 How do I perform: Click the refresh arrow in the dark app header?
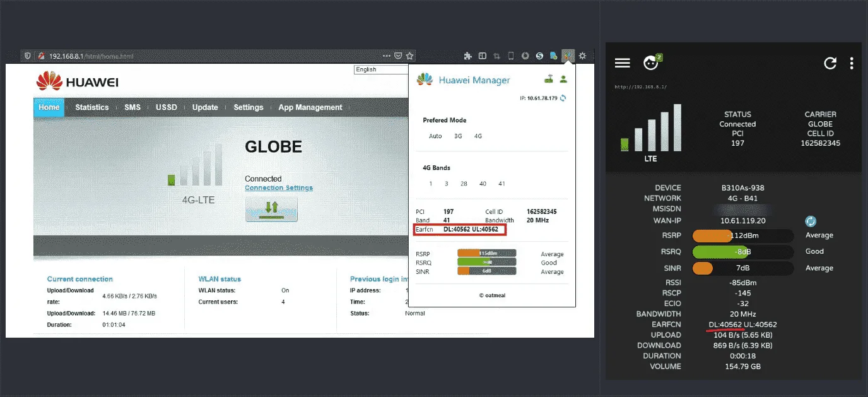click(830, 63)
